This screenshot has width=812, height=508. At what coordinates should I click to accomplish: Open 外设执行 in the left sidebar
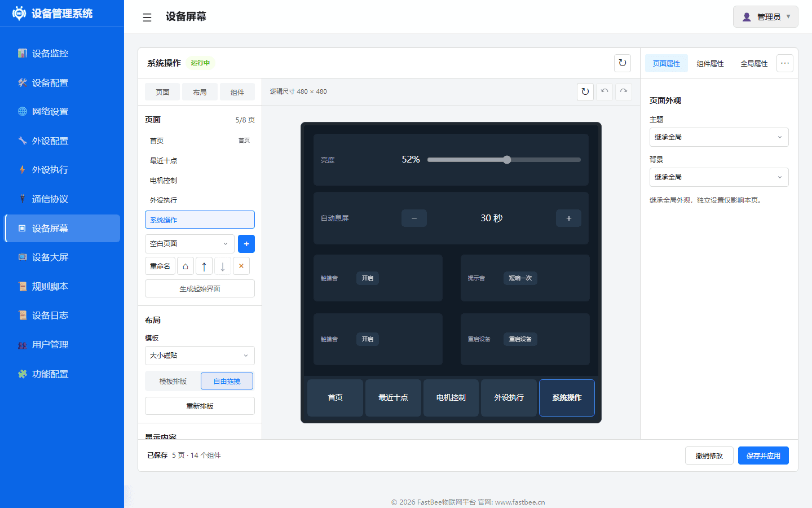click(x=62, y=170)
